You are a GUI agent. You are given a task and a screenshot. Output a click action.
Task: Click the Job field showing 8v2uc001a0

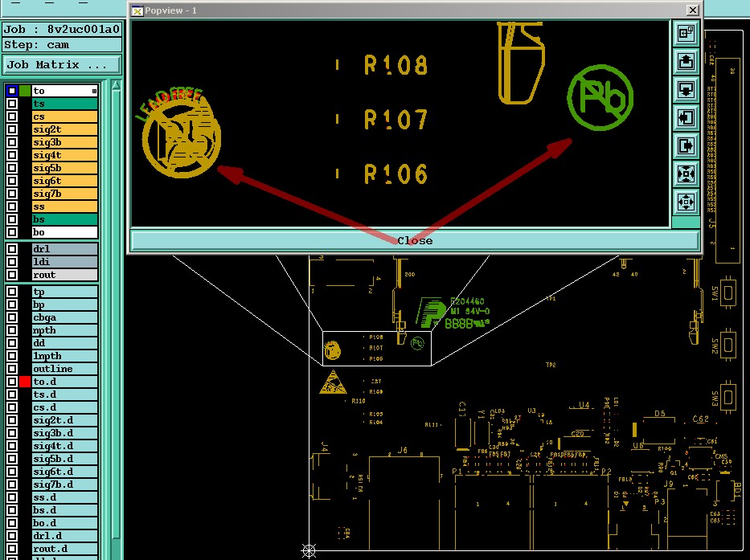tap(62, 29)
